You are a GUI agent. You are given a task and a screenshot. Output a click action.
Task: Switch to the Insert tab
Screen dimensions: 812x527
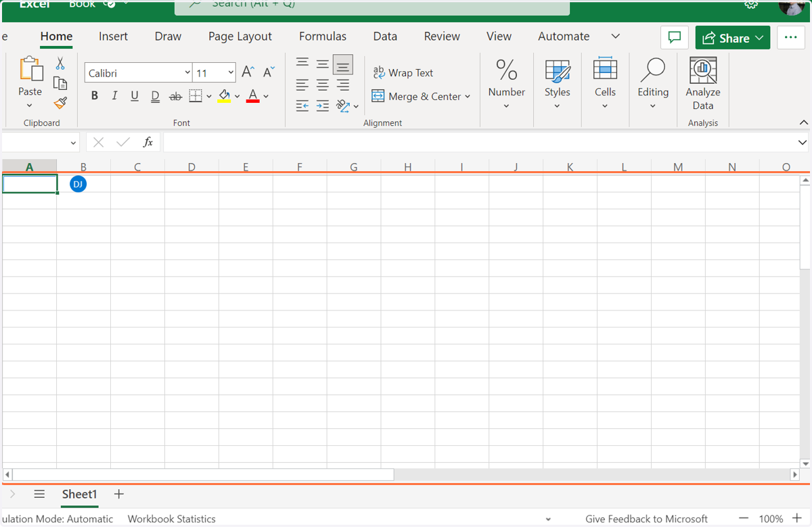click(x=113, y=37)
